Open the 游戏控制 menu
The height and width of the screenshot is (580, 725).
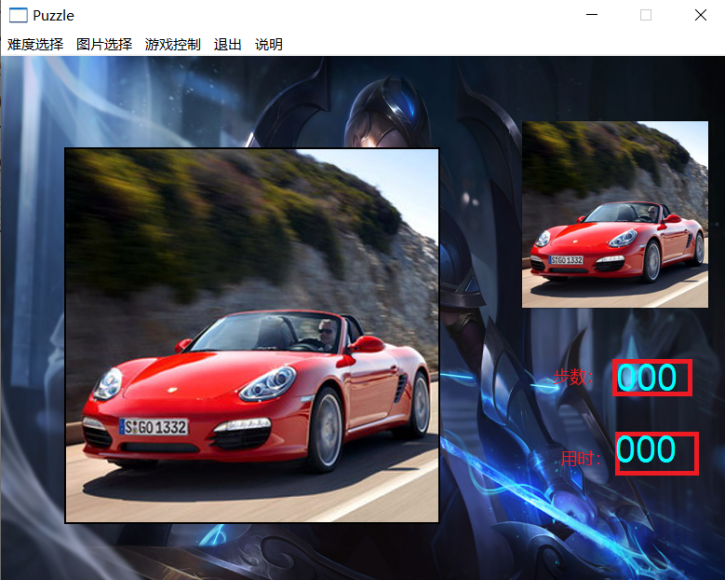(x=172, y=44)
